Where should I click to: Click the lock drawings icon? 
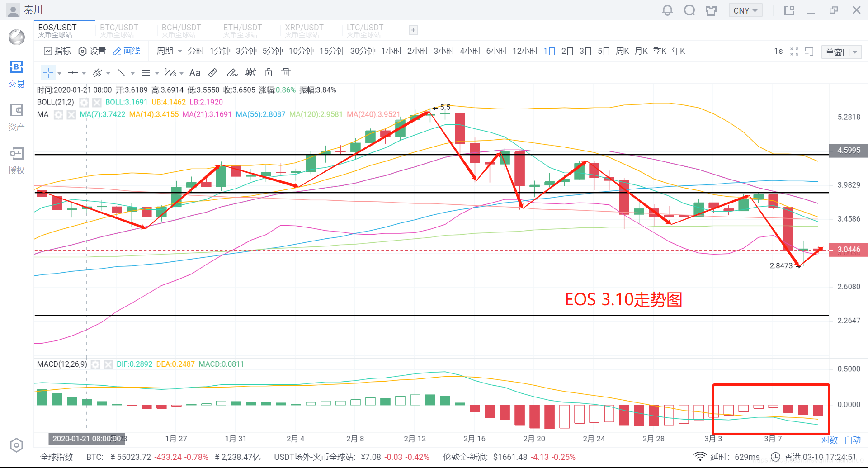click(x=268, y=73)
